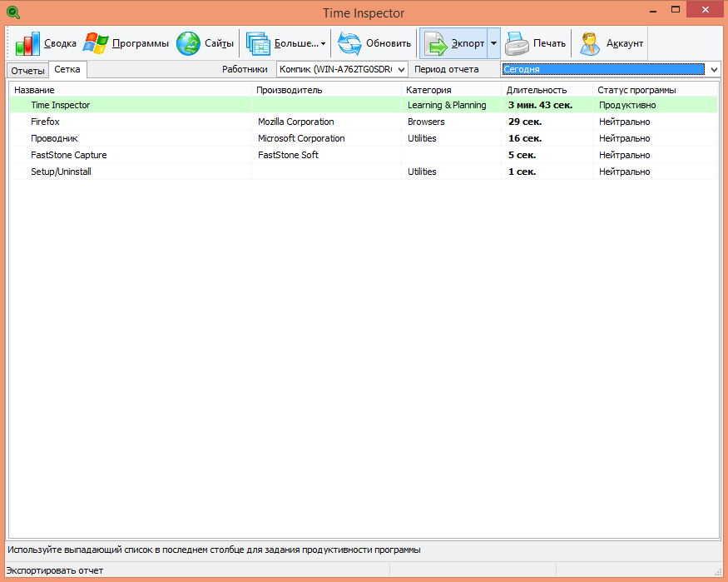Select the Проводник row name
Viewport: 728px width, 582px height.
pos(54,138)
